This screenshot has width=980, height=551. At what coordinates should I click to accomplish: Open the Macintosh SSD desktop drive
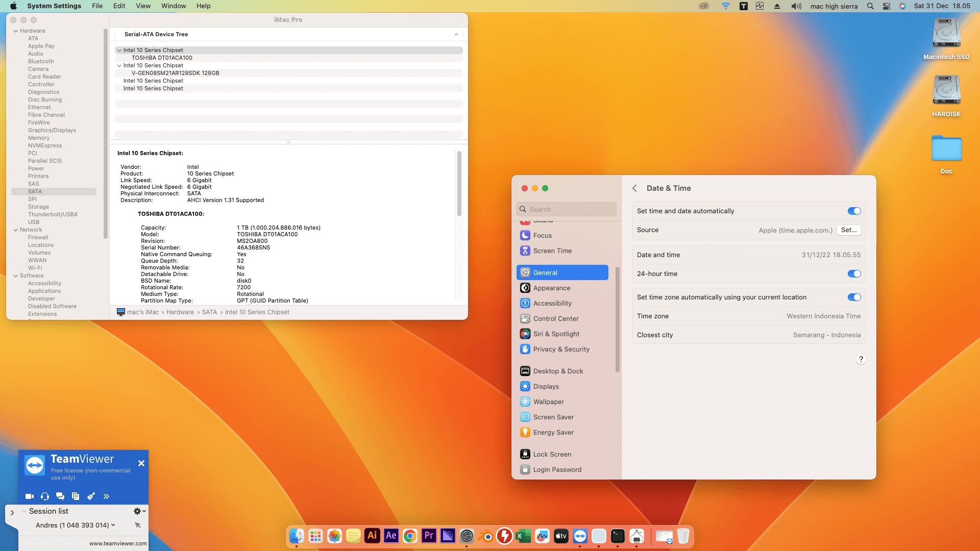pyautogui.click(x=946, y=34)
